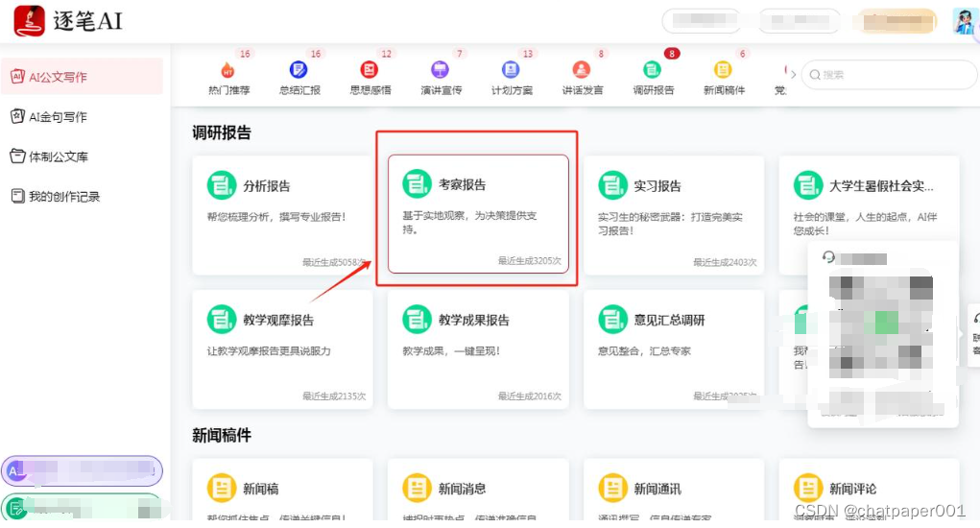This screenshot has height=528, width=980.
Task: Open the 新闻评论 card title
Action: point(852,489)
